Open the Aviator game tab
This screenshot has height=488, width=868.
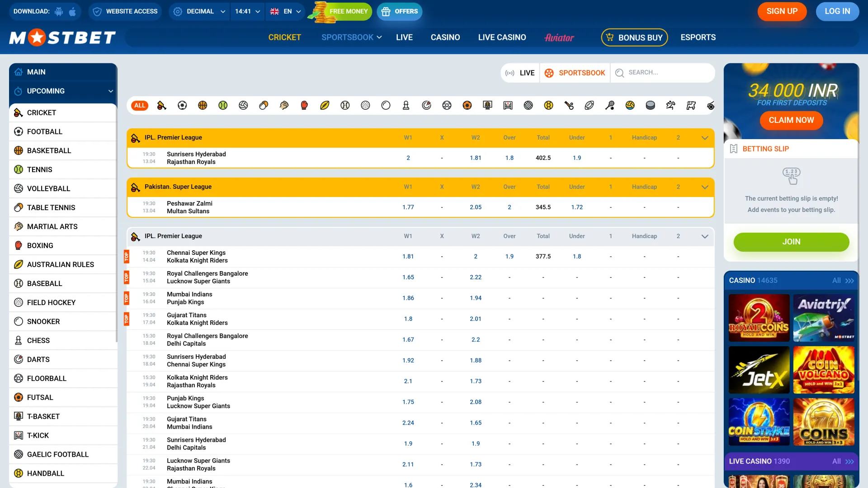pos(559,38)
